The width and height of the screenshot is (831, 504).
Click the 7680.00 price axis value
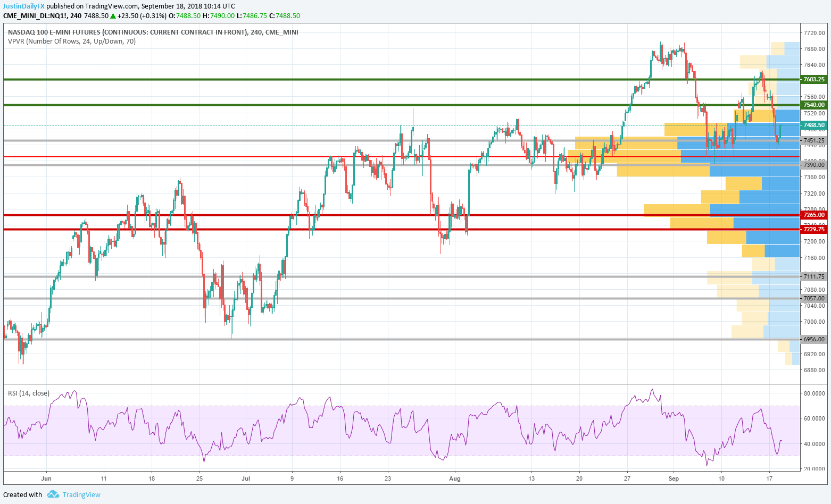pyautogui.click(x=814, y=49)
